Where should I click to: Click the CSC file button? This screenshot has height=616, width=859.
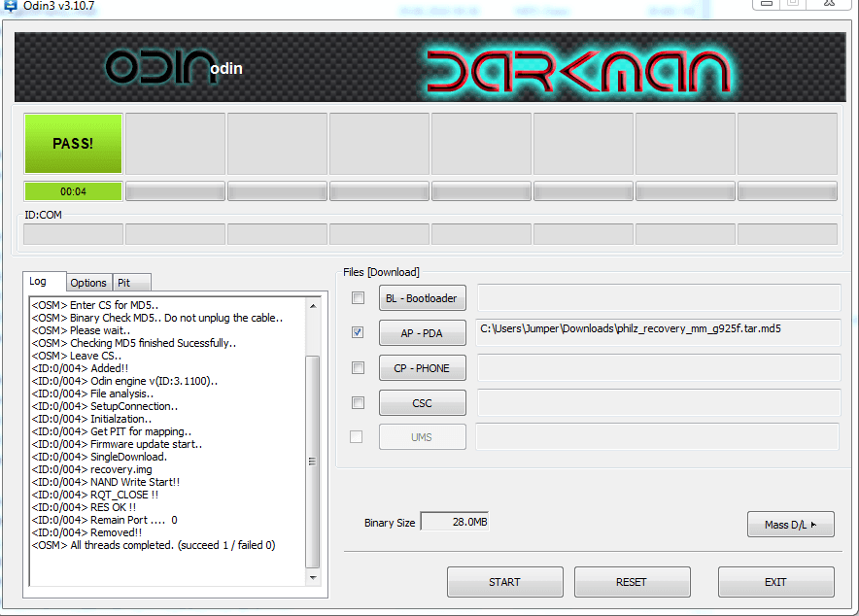(x=423, y=403)
